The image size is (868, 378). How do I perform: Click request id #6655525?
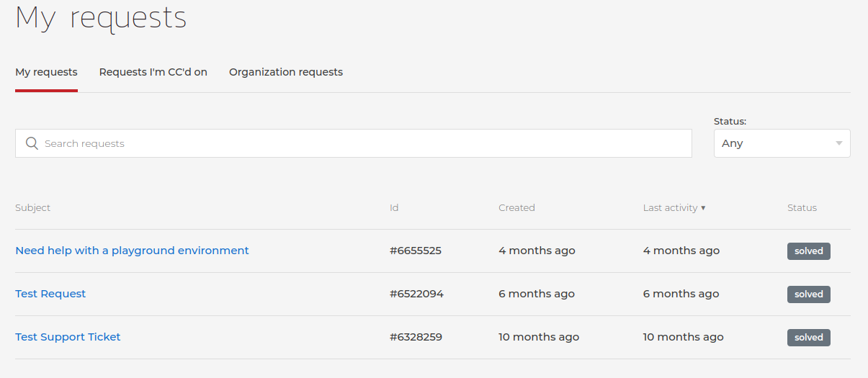pos(416,251)
